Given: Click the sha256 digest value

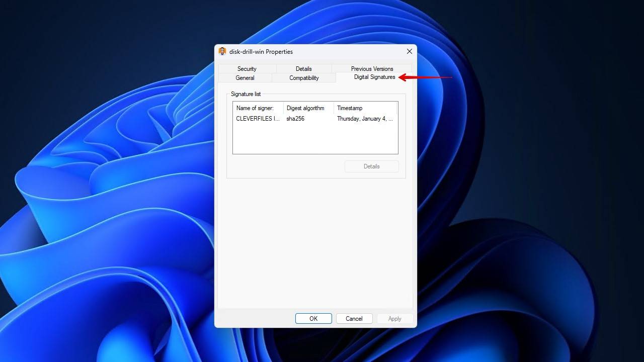Looking at the screenshot, I should click(x=295, y=119).
